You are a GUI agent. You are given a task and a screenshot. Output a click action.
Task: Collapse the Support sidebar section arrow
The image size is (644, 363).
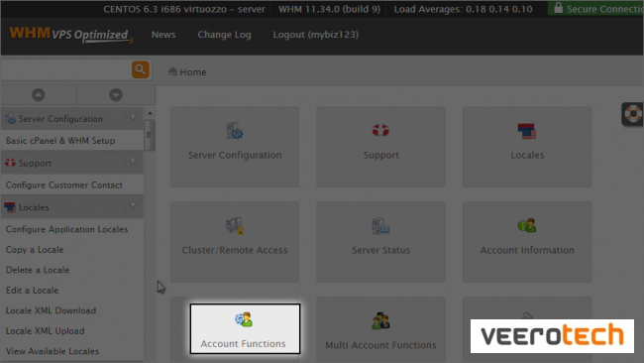tap(133, 163)
